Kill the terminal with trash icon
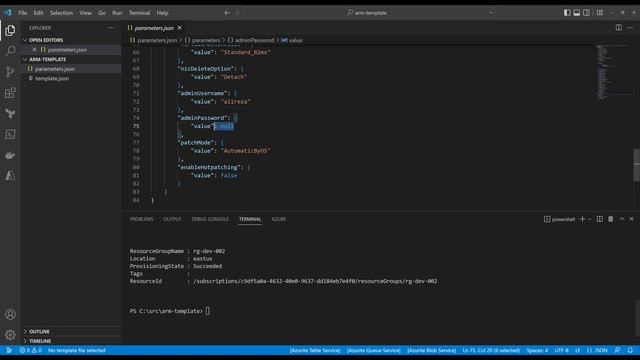The width and height of the screenshot is (640, 360). coord(611,219)
